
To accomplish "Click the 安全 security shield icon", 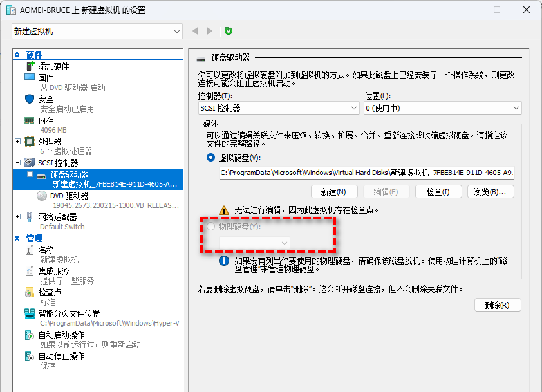I will click(30, 99).
